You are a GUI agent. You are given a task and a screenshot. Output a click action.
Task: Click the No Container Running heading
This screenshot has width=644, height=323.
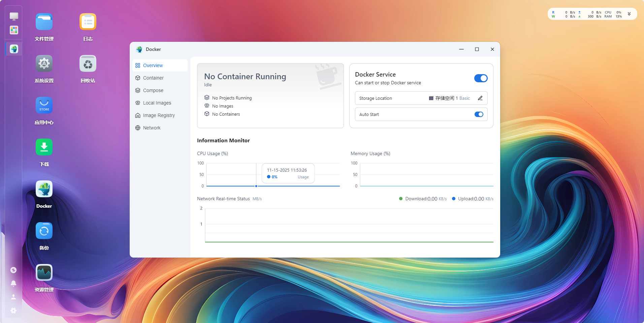click(245, 77)
